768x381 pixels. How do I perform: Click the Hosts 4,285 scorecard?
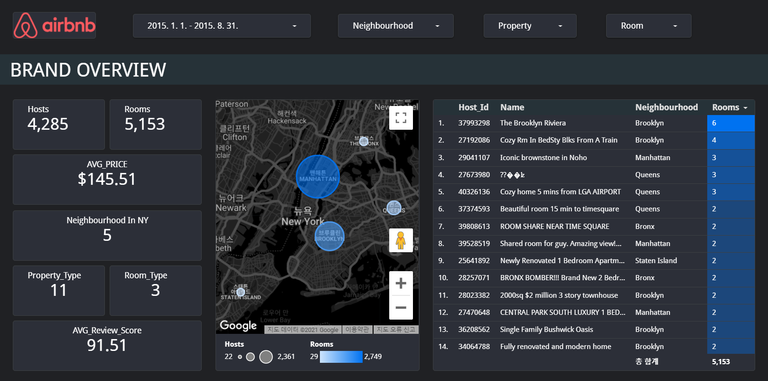(x=59, y=124)
